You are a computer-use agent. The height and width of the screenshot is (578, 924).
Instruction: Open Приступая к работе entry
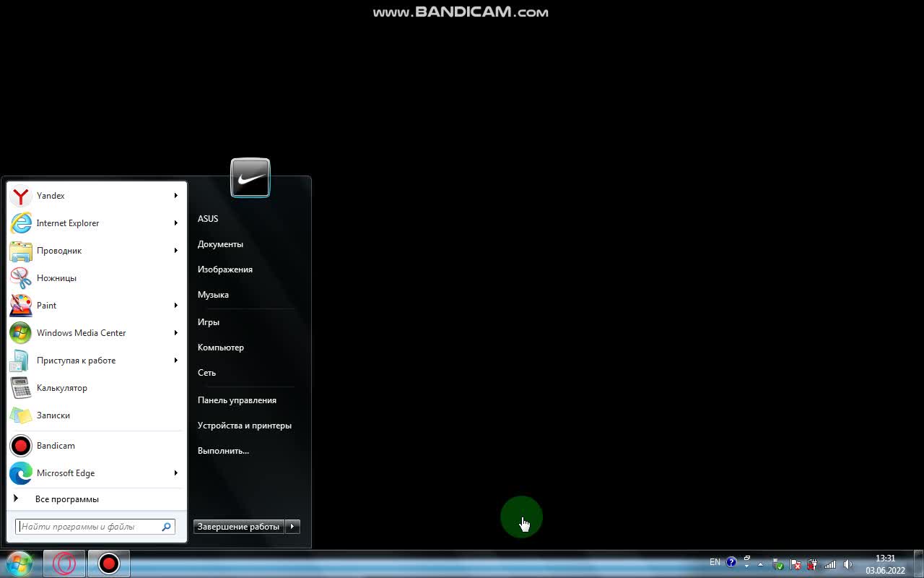(97, 361)
